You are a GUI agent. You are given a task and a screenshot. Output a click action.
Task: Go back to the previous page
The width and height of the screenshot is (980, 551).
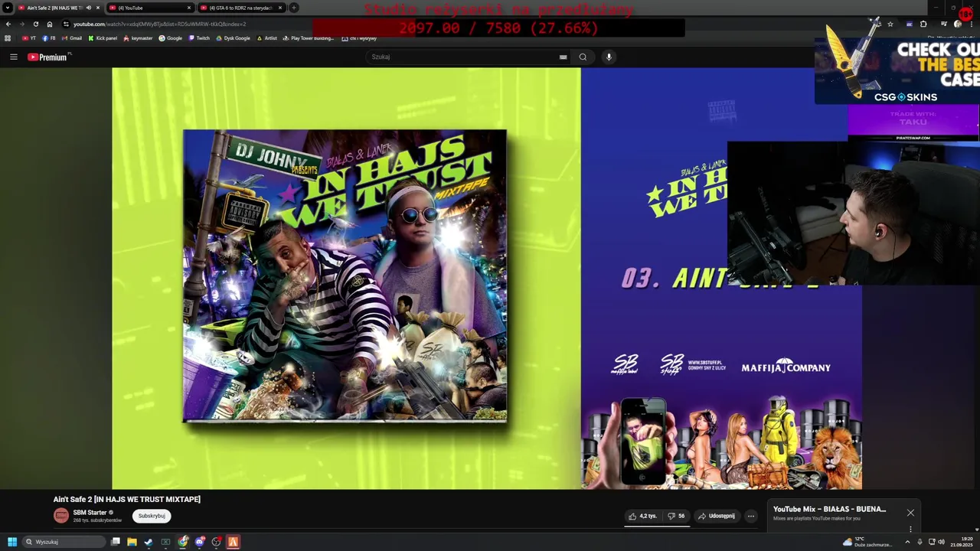(x=8, y=24)
